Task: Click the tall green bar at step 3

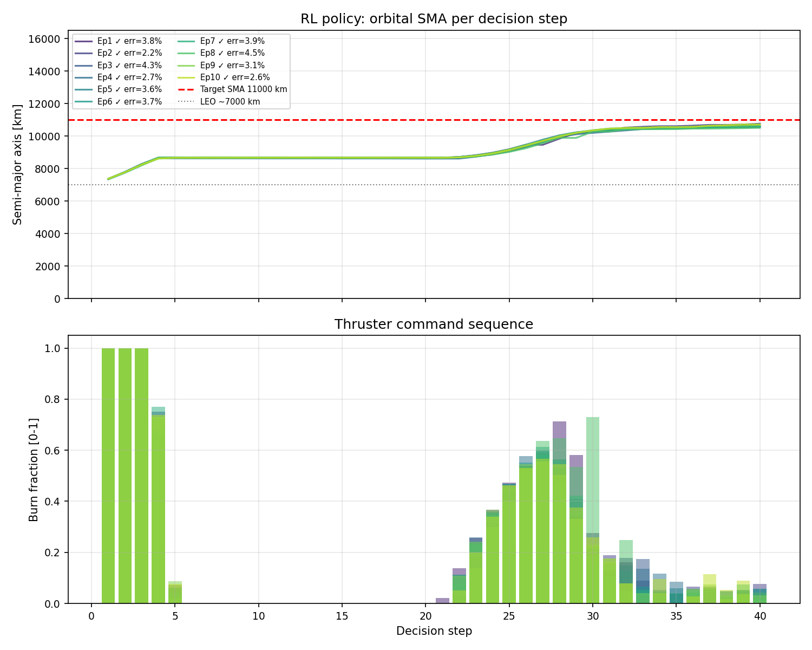Action: point(142,477)
